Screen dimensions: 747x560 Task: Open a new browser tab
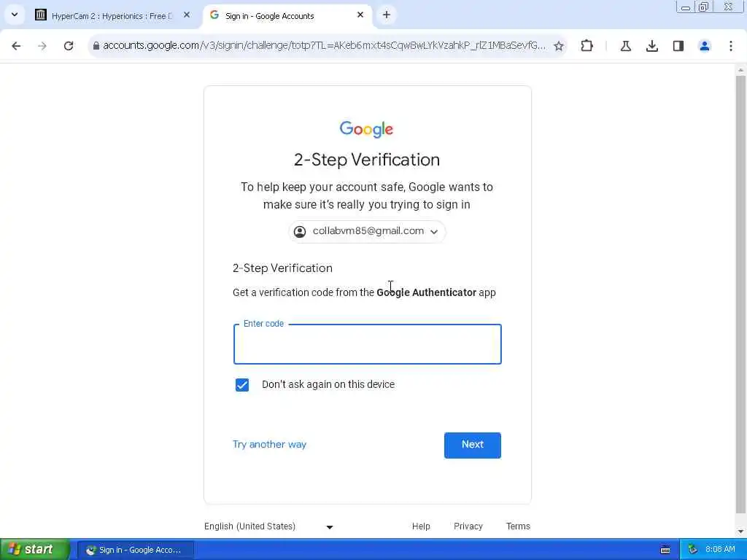387,15
